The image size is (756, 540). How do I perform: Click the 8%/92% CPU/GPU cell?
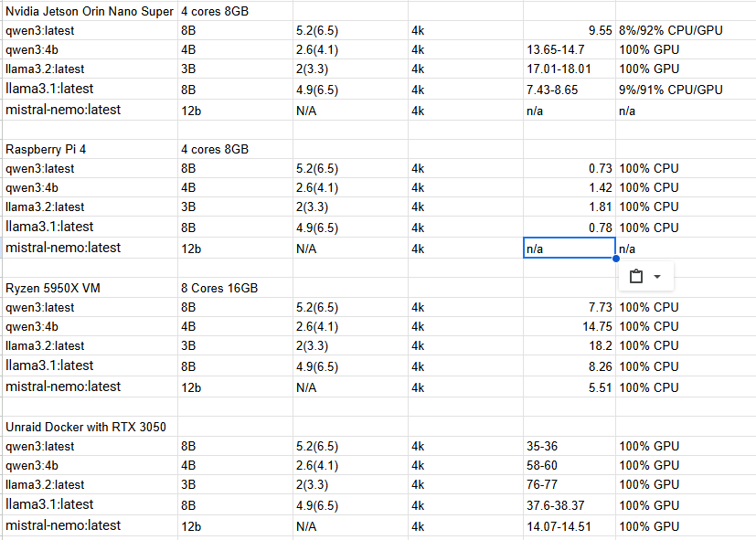coord(670,30)
